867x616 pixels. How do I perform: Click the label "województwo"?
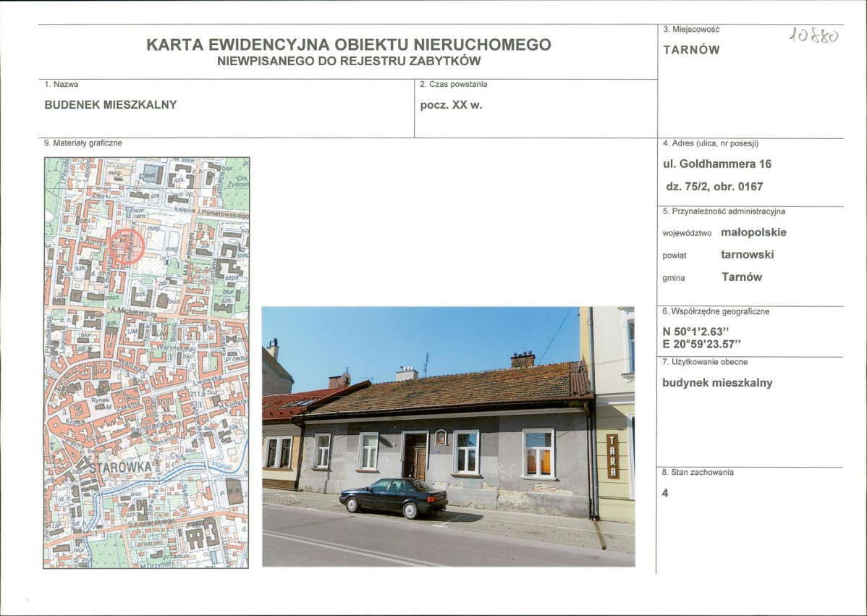click(x=687, y=233)
